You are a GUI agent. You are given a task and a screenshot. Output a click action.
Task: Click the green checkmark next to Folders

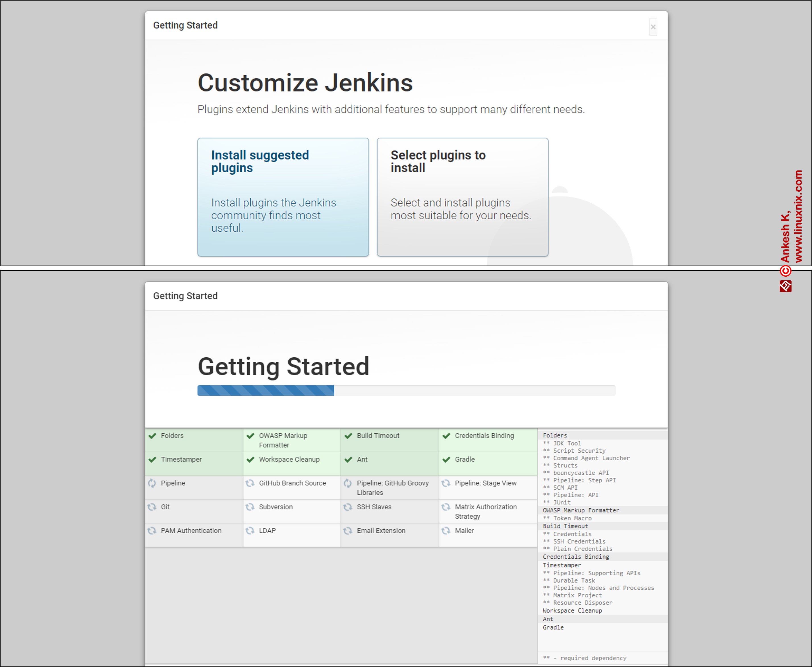coord(152,436)
